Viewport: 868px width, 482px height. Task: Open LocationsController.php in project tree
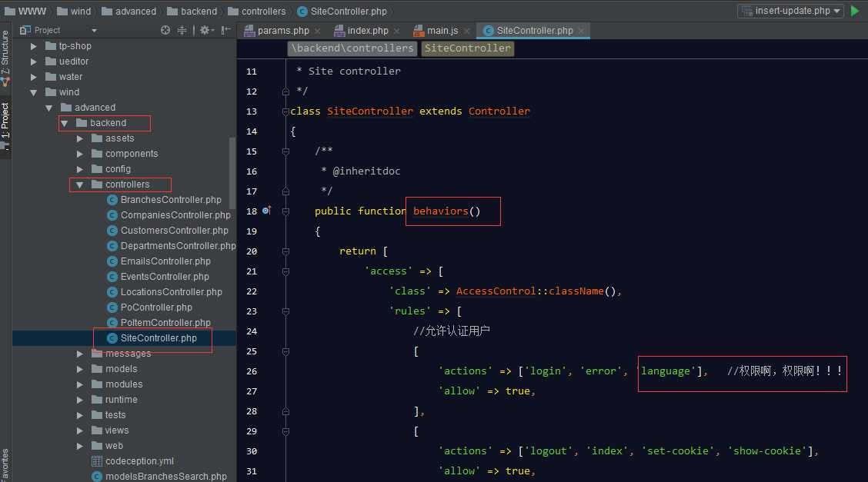165,292
